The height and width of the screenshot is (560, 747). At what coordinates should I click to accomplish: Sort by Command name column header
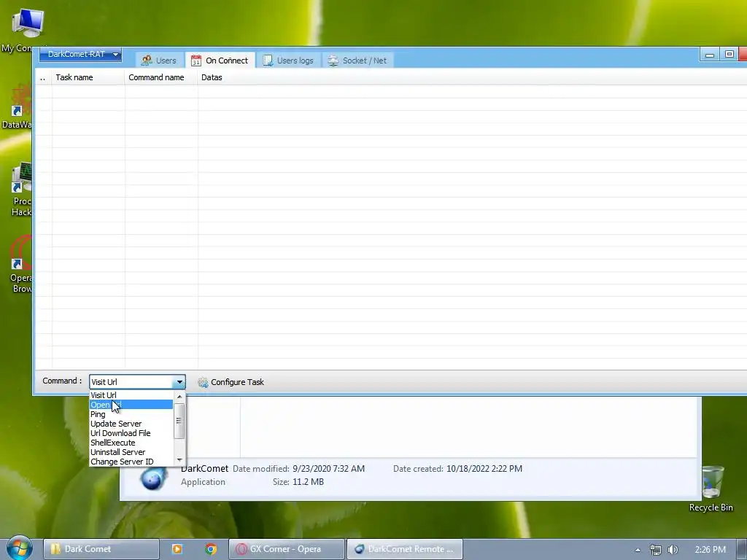(x=161, y=77)
